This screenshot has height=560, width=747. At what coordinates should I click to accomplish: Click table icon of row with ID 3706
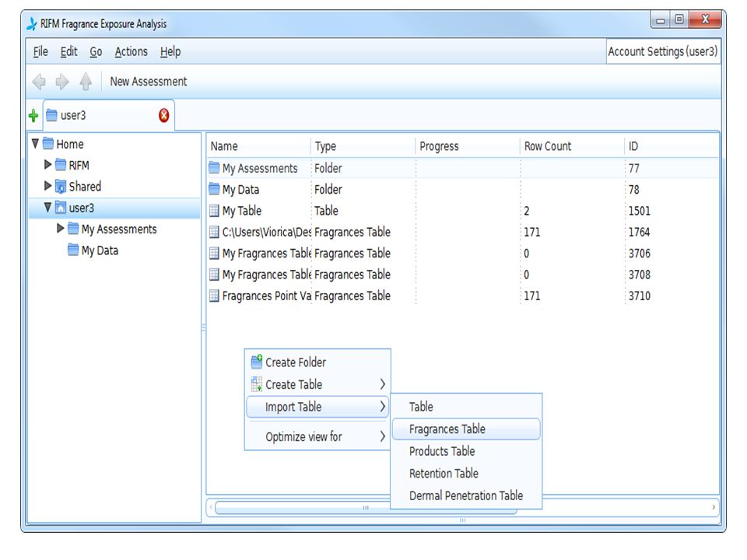[x=215, y=254]
